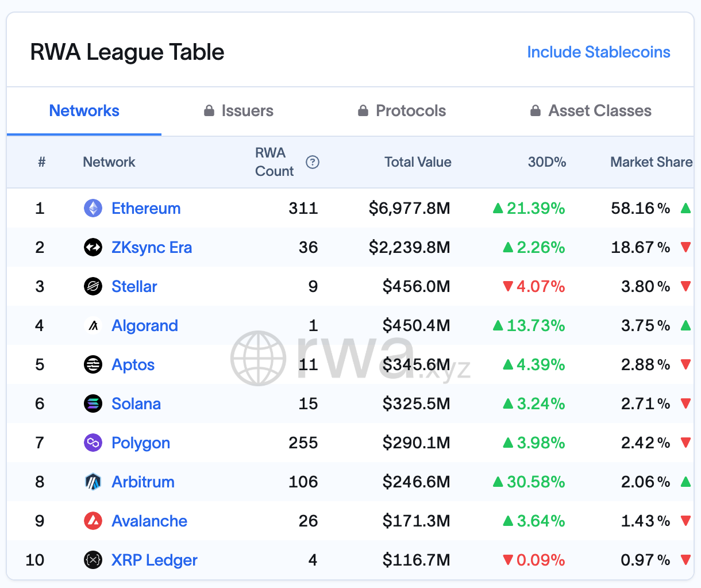Click the $456.0M total value cell
This screenshot has width=701, height=588.
(x=417, y=286)
